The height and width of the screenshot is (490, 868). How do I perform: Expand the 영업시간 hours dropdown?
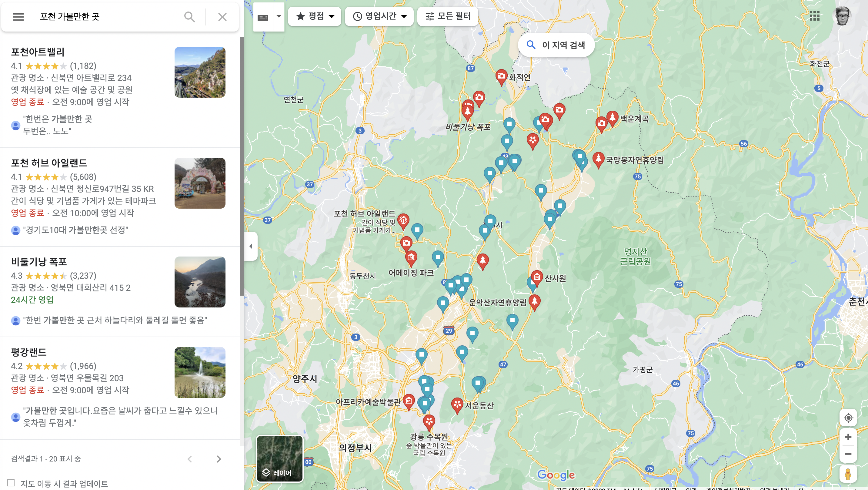379,16
